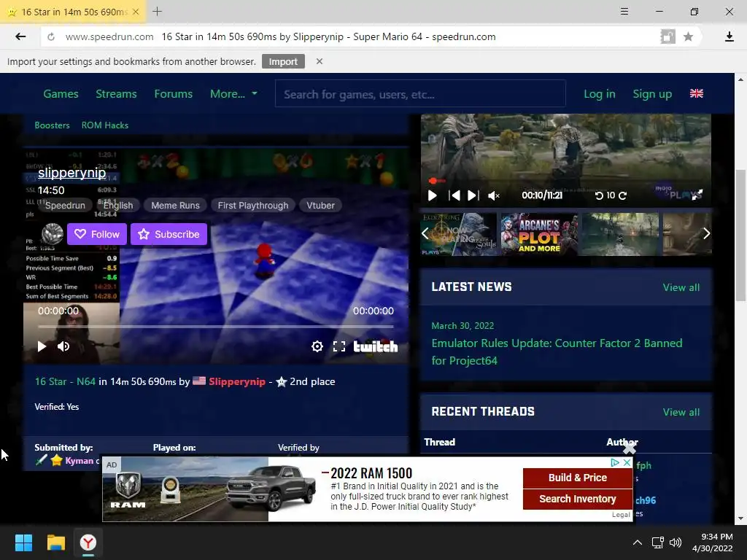Select the Now Playing Souls thumbnail
747x560 pixels.
pyautogui.click(x=458, y=234)
